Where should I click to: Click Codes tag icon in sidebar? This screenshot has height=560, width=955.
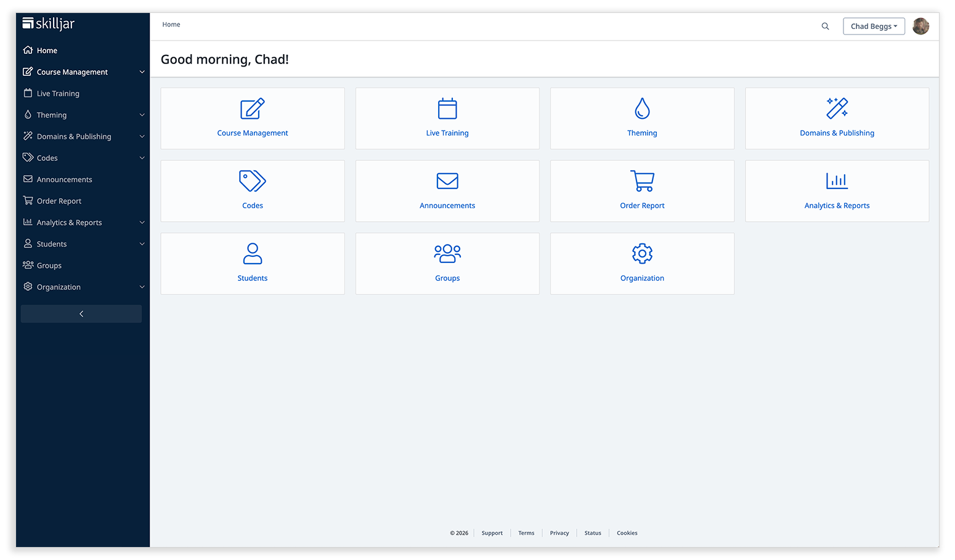click(x=28, y=158)
